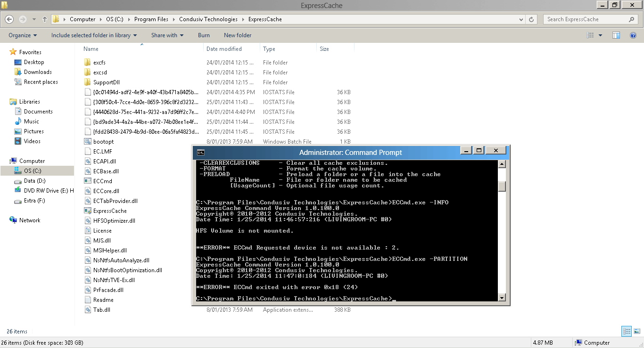
Task: Go back using the Back arrow
Action: coord(9,19)
